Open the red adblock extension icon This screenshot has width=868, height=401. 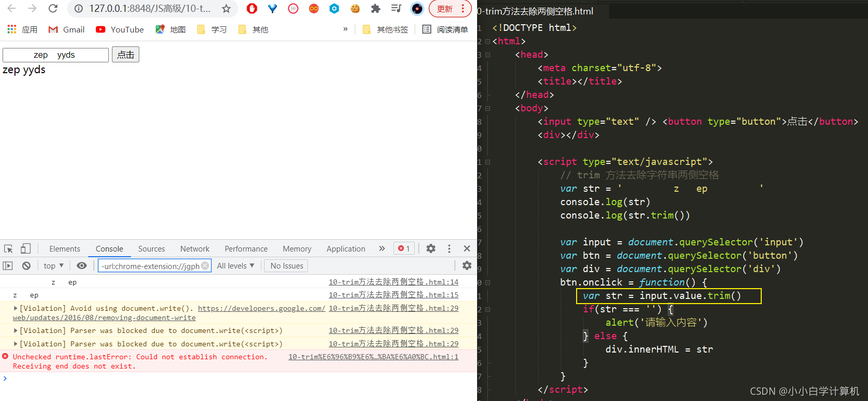pos(252,8)
